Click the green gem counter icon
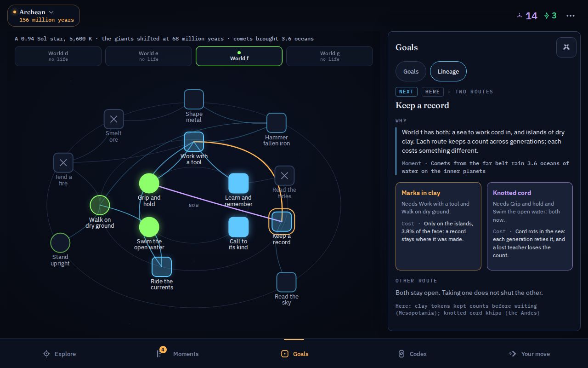 click(547, 16)
